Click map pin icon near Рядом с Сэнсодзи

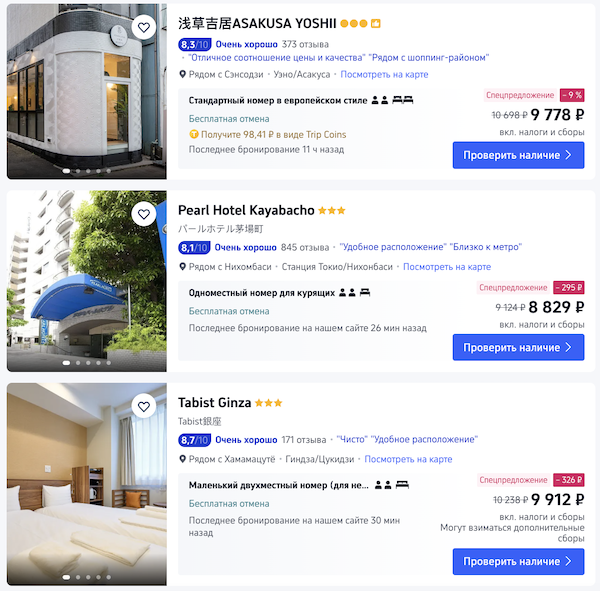tap(183, 74)
